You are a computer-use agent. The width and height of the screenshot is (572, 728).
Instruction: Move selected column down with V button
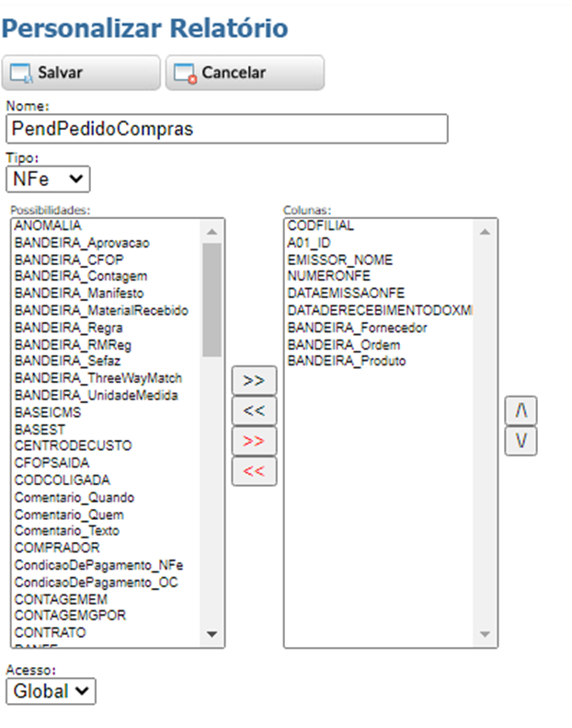coord(521,441)
